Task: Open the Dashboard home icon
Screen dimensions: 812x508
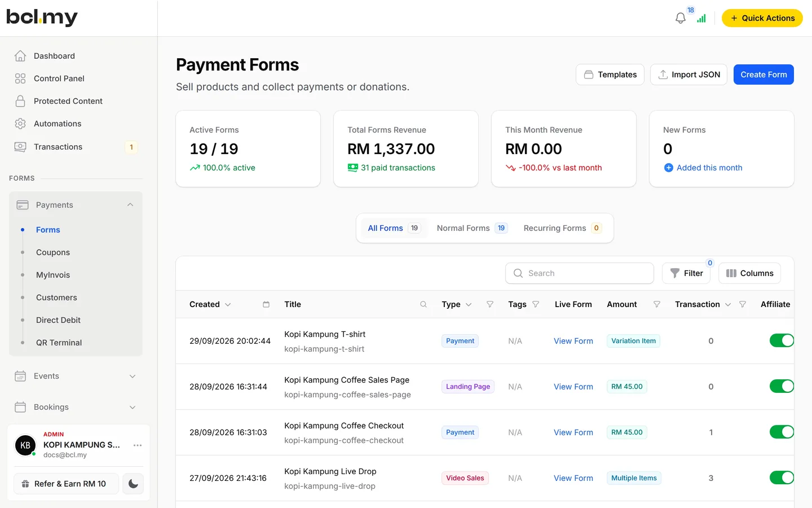Action: pos(20,56)
